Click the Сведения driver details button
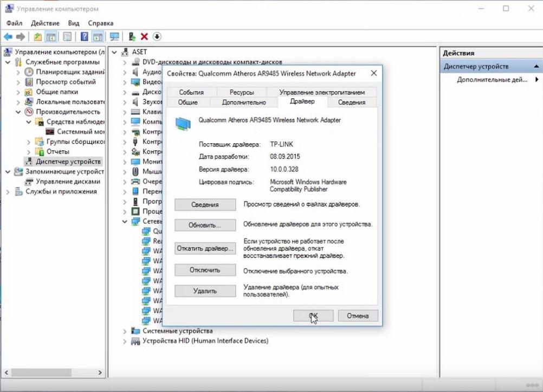Screen dimensions: 543x392 [205, 204]
